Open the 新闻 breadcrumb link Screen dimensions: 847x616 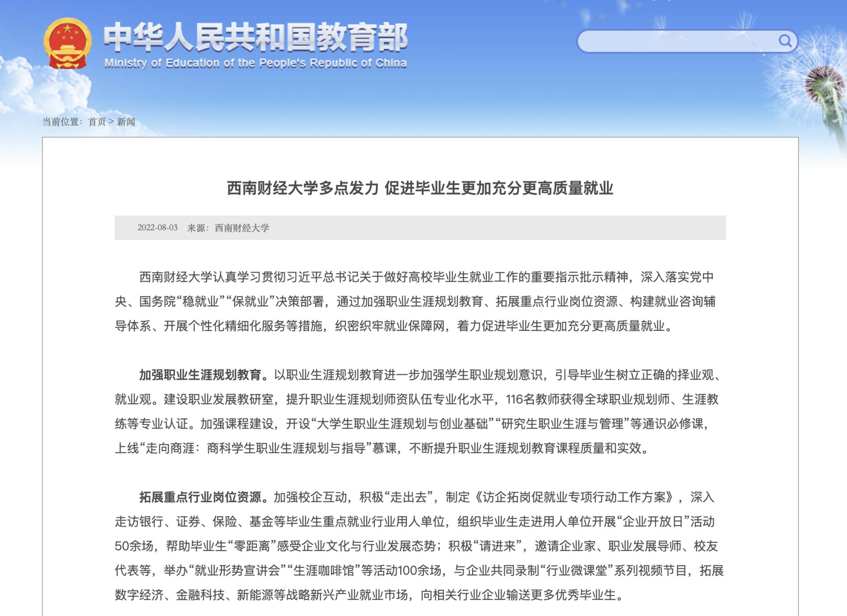[126, 122]
